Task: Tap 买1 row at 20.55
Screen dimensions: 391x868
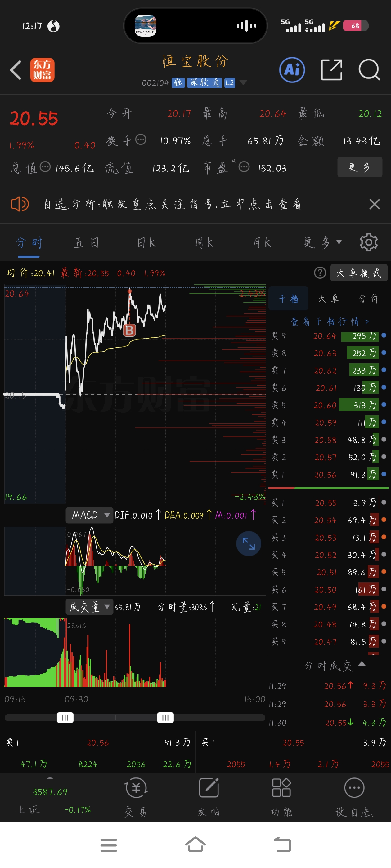Action: (329, 503)
